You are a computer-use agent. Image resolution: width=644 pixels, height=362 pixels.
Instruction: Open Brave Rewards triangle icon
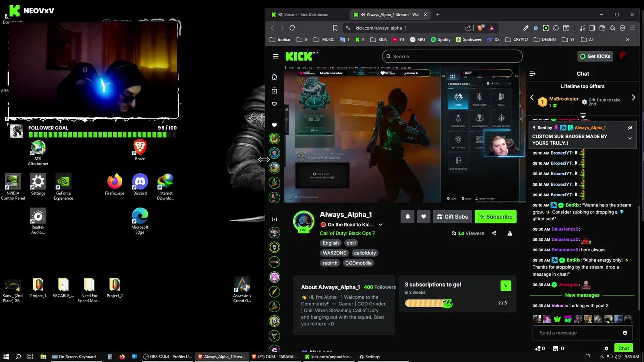point(491,28)
